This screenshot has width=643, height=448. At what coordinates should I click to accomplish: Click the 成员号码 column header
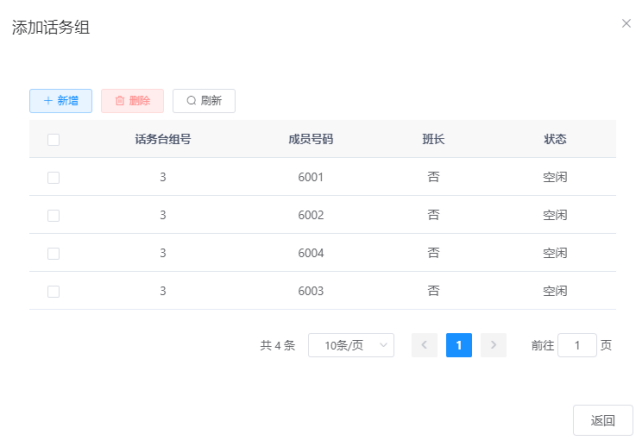(311, 139)
